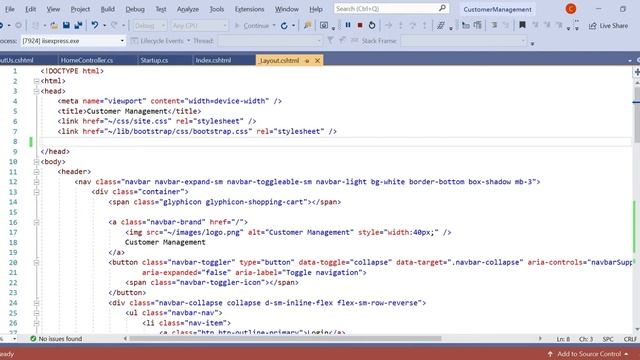Open the Continue button dropdown arrow

[274, 26]
